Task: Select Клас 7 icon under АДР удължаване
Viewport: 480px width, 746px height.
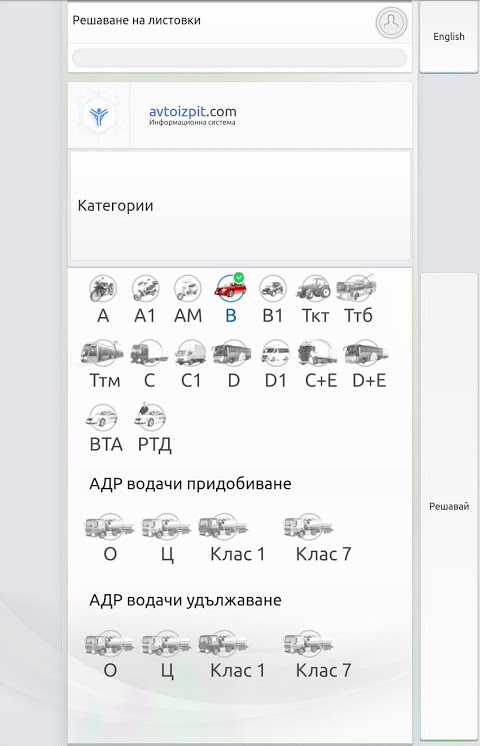Action: click(x=308, y=643)
